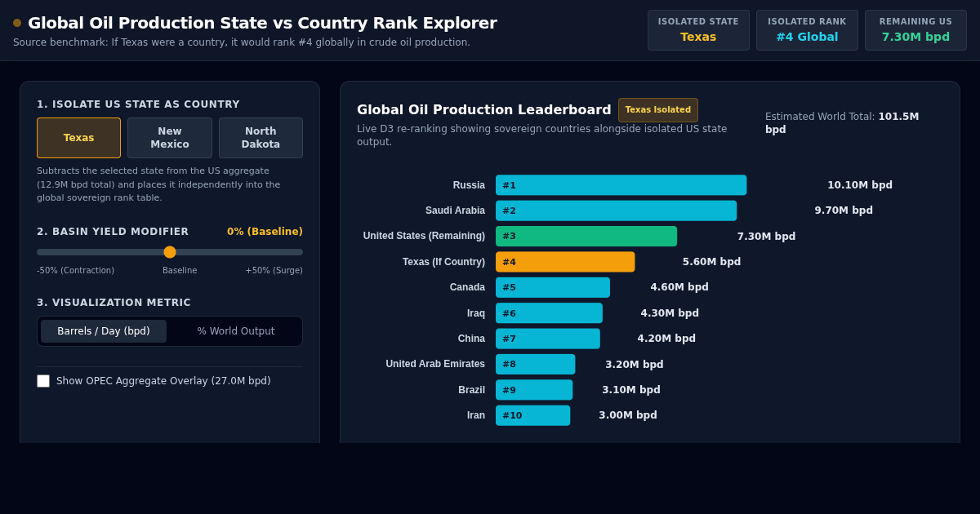This screenshot has width=980, height=514.
Task: Click the Remaining US 7.30M bpd card
Action: pos(915,30)
